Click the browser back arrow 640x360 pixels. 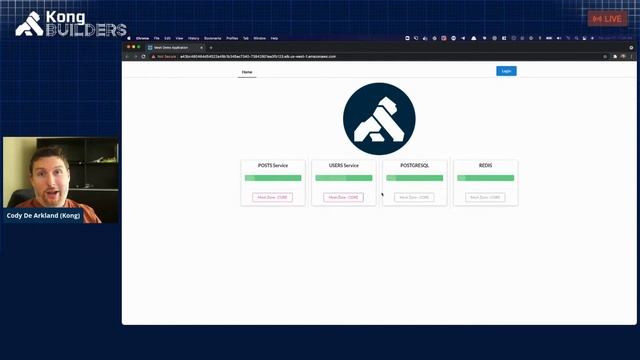[x=127, y=56]
